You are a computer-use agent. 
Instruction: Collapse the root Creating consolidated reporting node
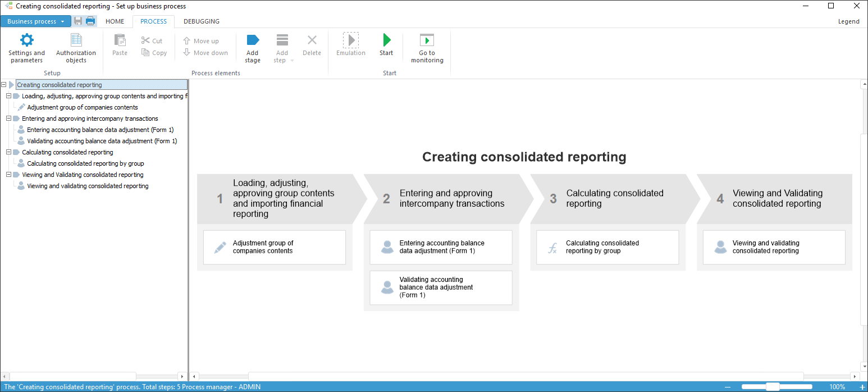4,85
